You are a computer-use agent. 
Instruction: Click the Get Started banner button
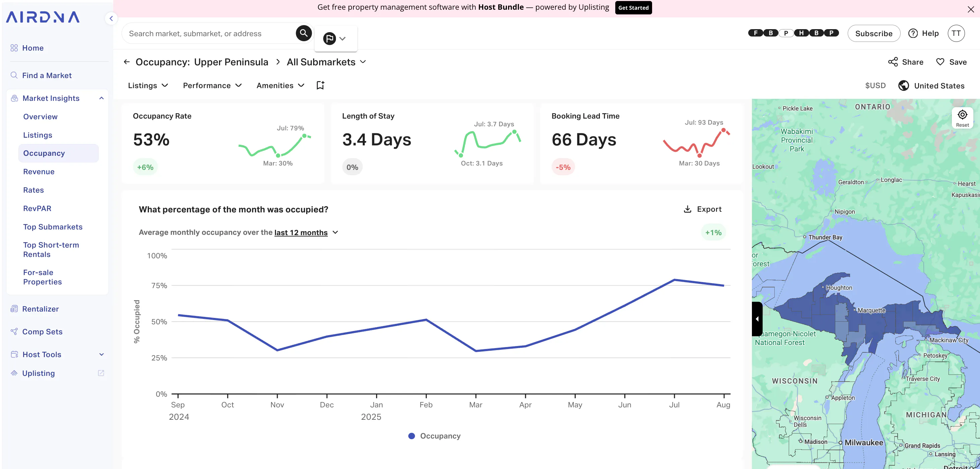tap(633, 8)
